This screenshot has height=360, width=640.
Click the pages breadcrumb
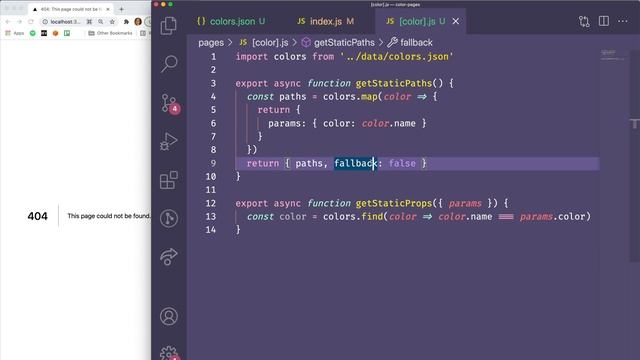click(211, 42)
